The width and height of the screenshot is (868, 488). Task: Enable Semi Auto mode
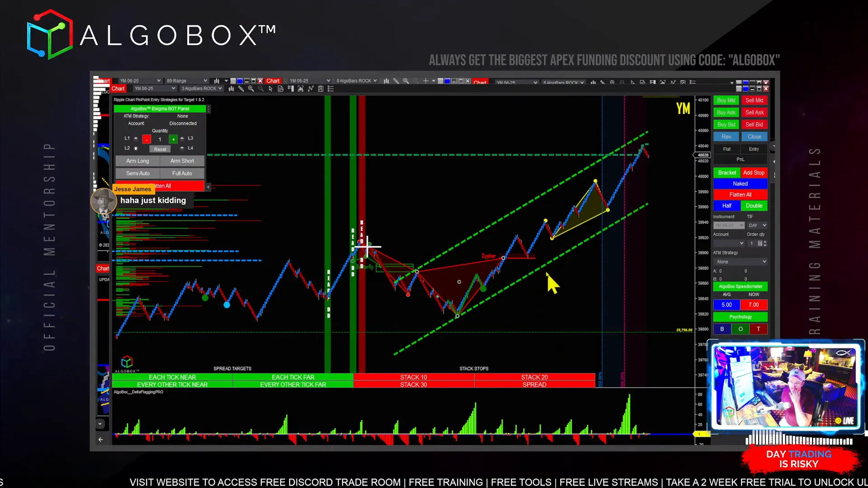coord(137,174)
